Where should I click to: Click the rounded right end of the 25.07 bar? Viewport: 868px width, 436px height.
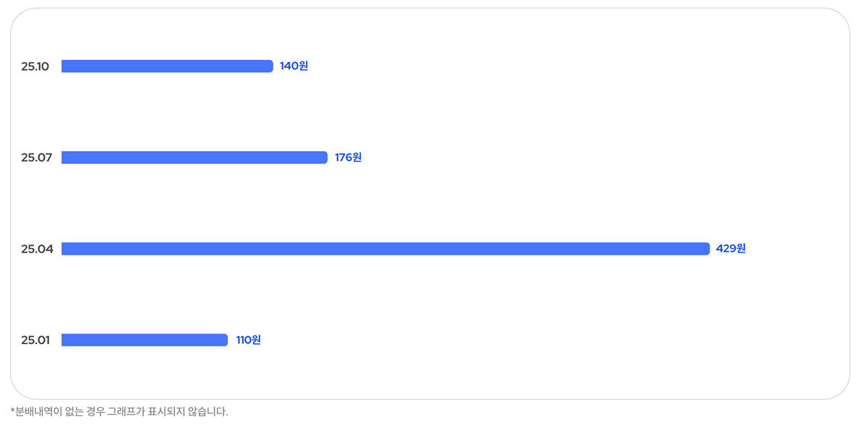click(x=324, y=158)
